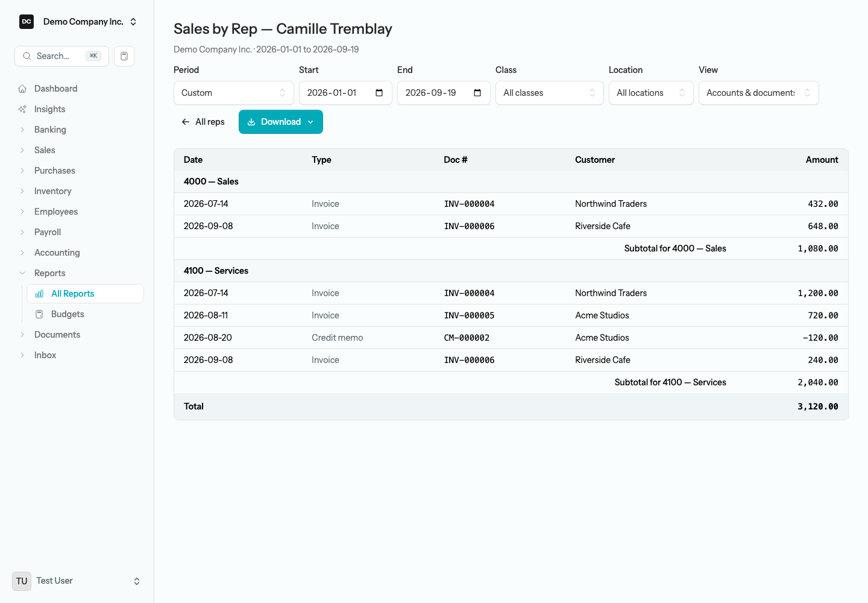This screenshot has width=868, height=603.
Task: Open Budgets under Reports
Action: (x=85, y=314)
